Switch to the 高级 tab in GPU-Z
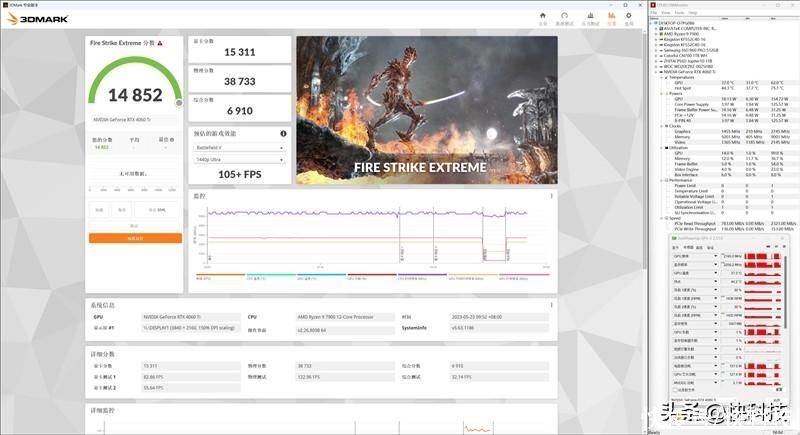This screenshot has width=800, height=435. pyautogui.click(x=699, y=248)
